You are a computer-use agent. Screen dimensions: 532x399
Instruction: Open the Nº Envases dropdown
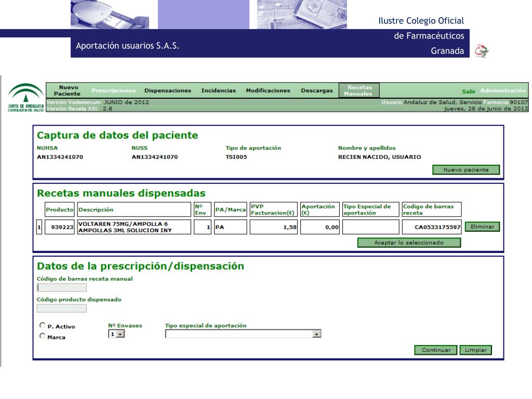(x=116, y=334)
